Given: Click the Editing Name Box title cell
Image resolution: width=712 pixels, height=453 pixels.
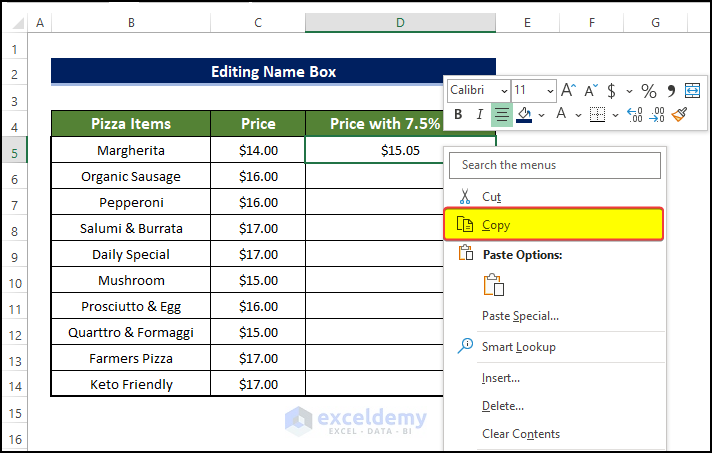Looking at the screenshot, I should coord(273,71).
